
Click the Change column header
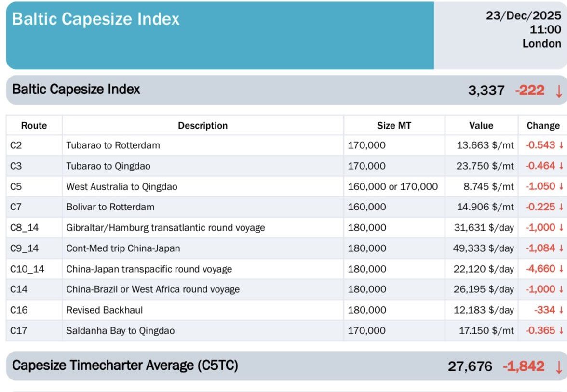pyautogui.click(x=543, y=125)
